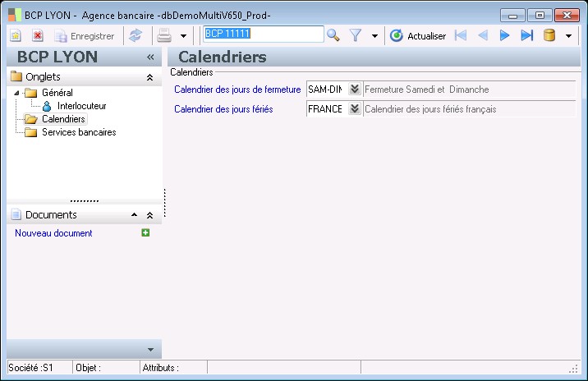Click the refresh arrows icon beside Enregistrer
Viewport: 588px width, 381px height.
tap(136, 36)
